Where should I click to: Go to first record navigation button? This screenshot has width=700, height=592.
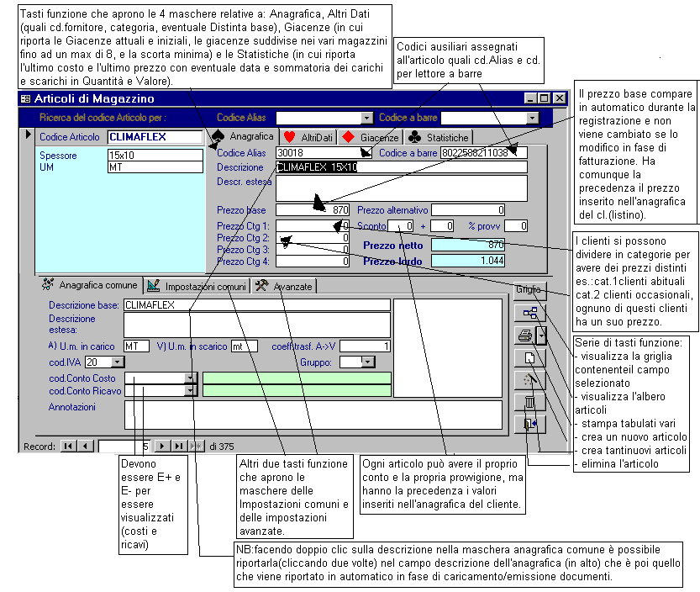(68, 446)
